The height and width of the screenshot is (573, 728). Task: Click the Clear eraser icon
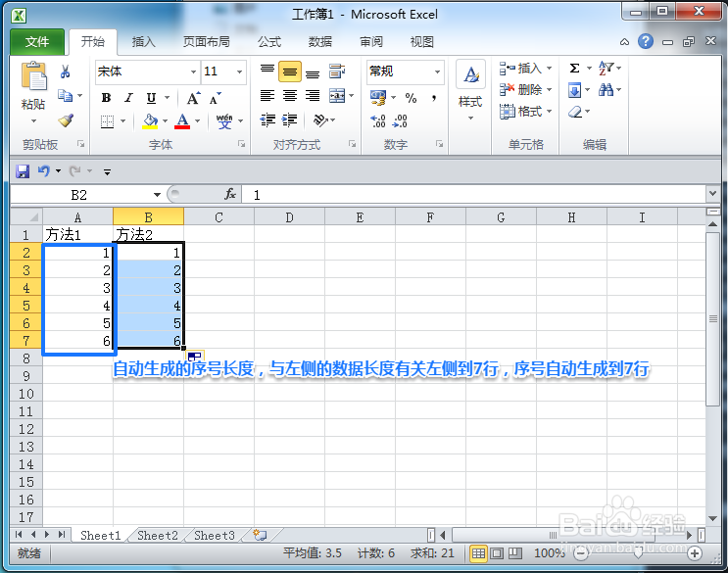click(575, 112)
